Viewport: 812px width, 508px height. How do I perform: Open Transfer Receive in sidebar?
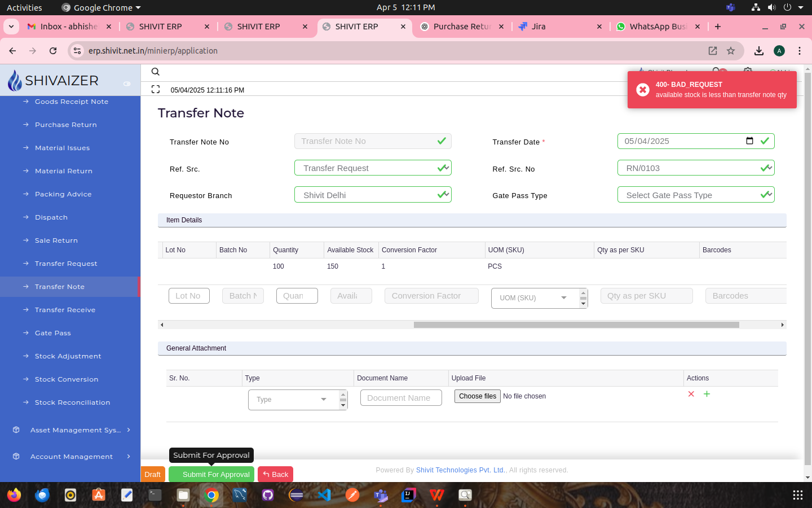pyautogui.click(x=65, y=310)
